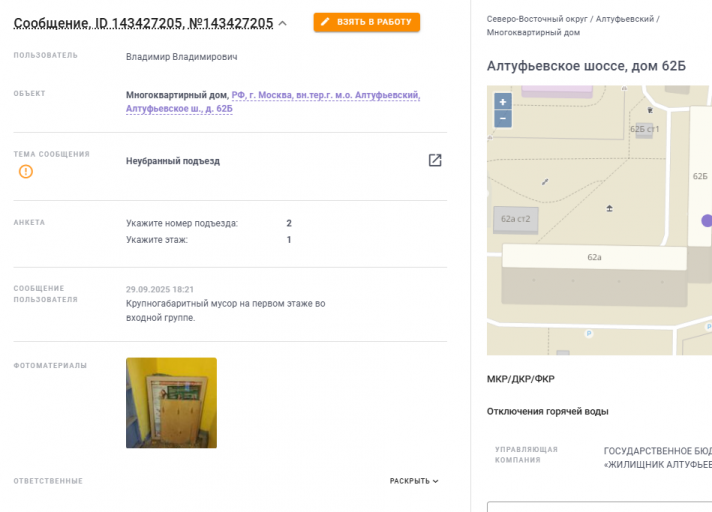Open the МКР/ДКР/ФКР section
Screen dimensions: 712x512
(520, 379)
